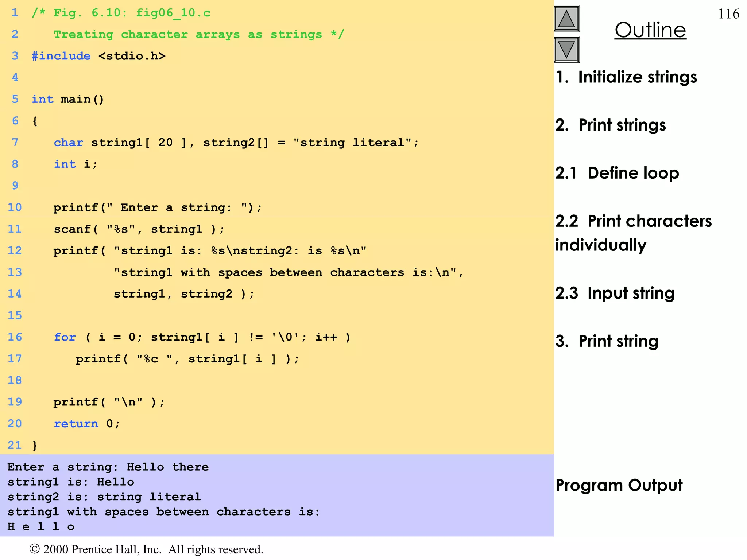Click the for loop line 16

pos(202,337)
